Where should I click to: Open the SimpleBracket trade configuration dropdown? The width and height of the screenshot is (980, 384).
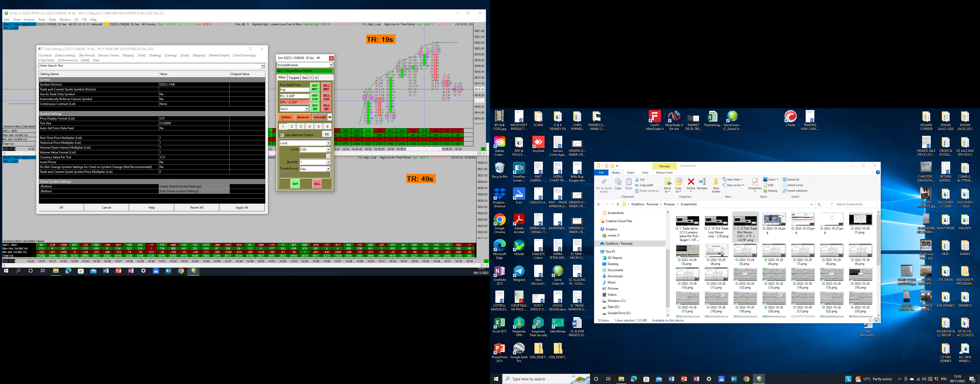click(x=331, y=65)
